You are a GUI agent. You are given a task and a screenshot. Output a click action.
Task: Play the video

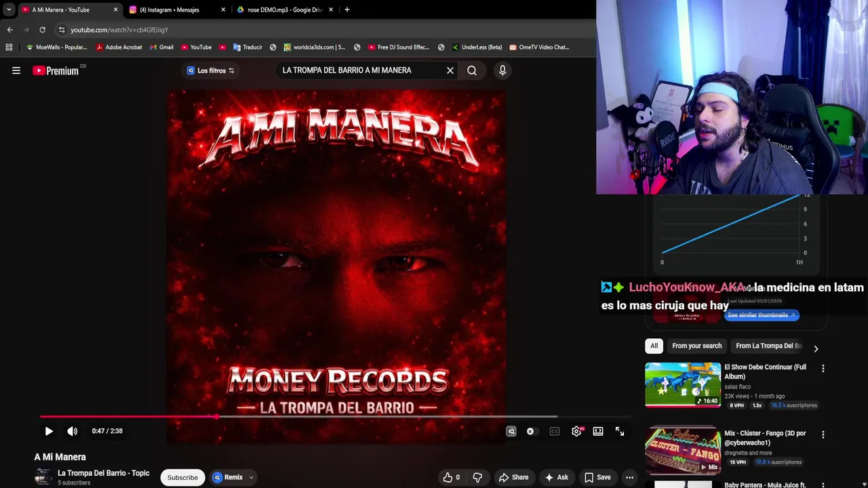pyautogui.click(x=49, y=431)
